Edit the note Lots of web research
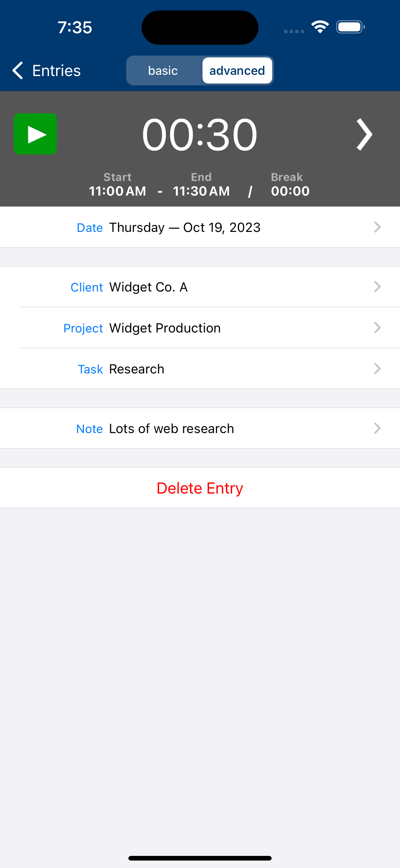 pyautogui.click(x=171, y=429)
